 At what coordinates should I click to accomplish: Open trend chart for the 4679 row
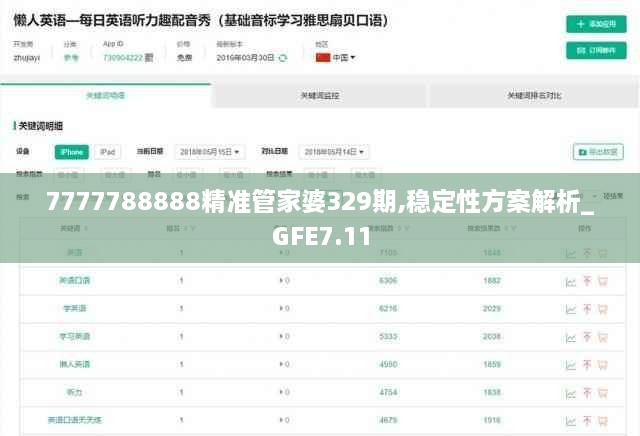point(571,421)
